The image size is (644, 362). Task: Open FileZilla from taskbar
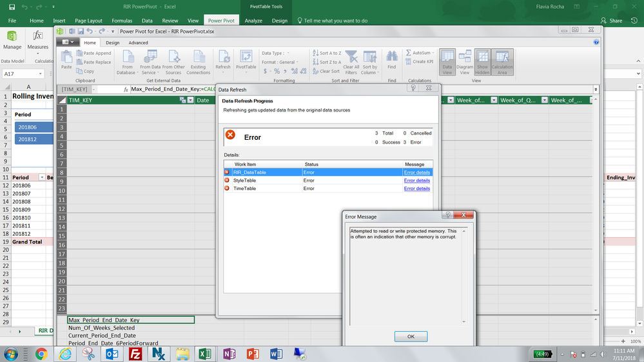pos(135,354)
